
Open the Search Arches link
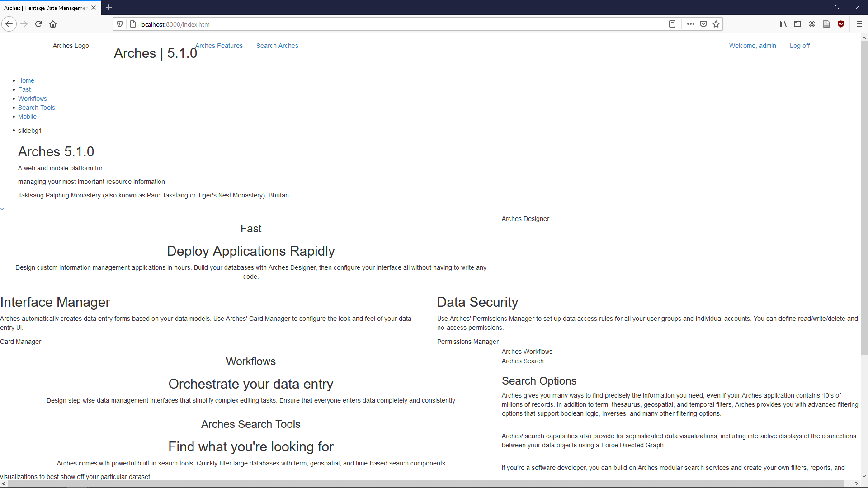[x=277, y=46]
